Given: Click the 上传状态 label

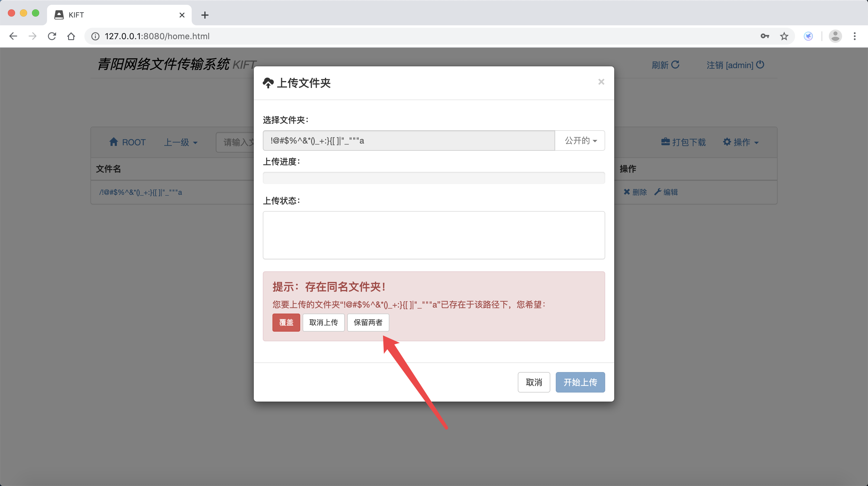Looking at the screenshot, I should [x=281, y=201].
